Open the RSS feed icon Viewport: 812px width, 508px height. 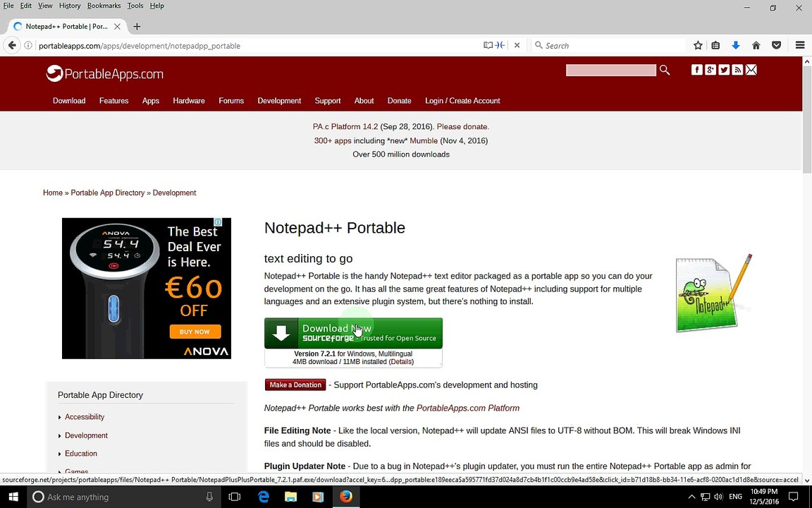[x=737, y=70]
